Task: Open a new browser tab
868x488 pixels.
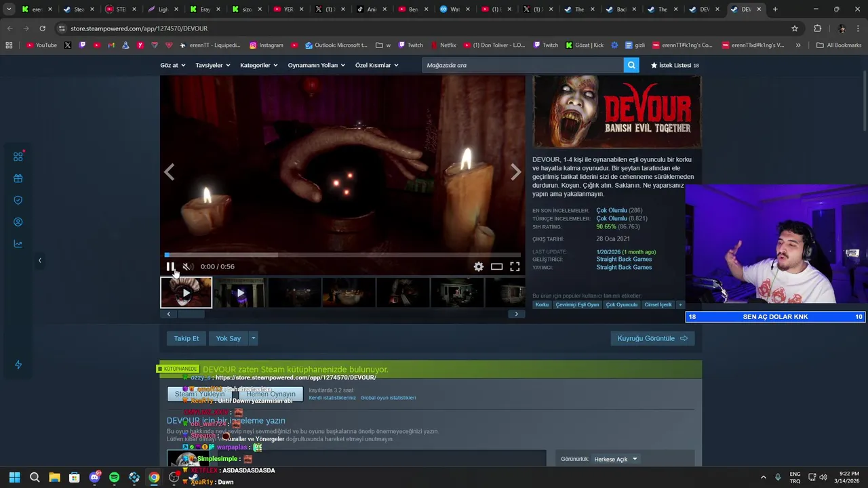Action: coord(775,9)
